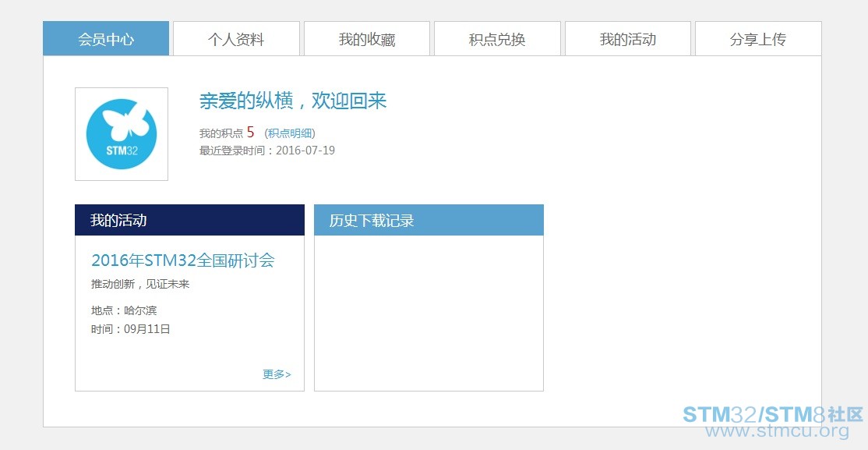Click the 时间：09月11日 date text

(x=131, y=329)
